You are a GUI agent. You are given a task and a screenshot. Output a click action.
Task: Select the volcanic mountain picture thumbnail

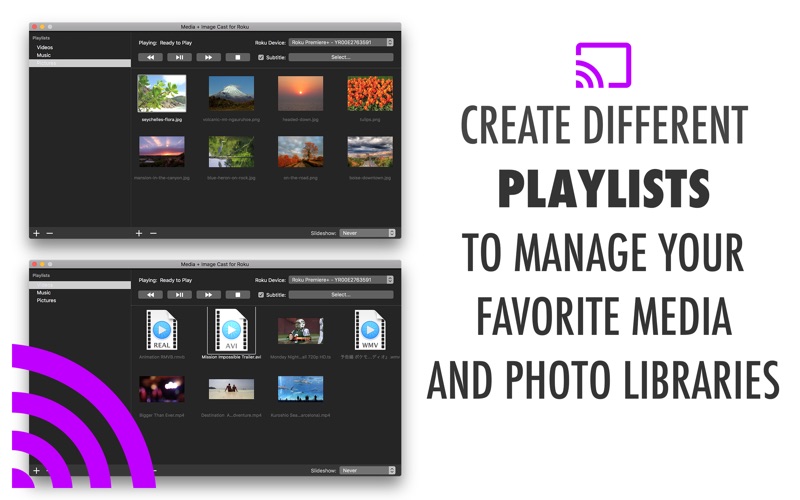click(x=231, y=93)
